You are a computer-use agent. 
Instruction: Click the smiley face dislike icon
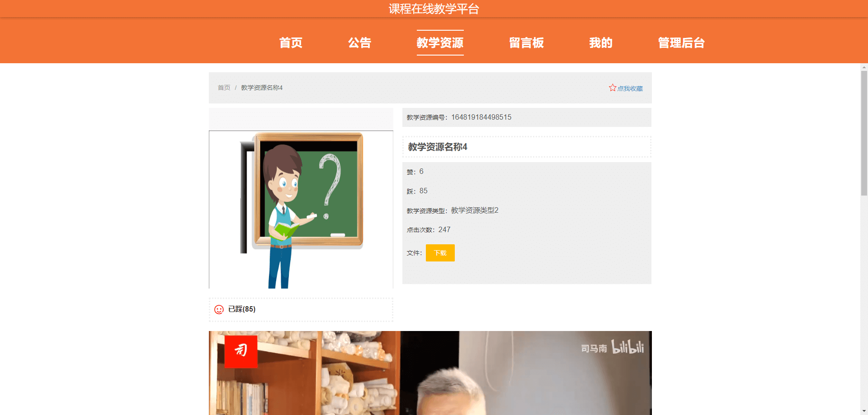[x=219, y=309]
